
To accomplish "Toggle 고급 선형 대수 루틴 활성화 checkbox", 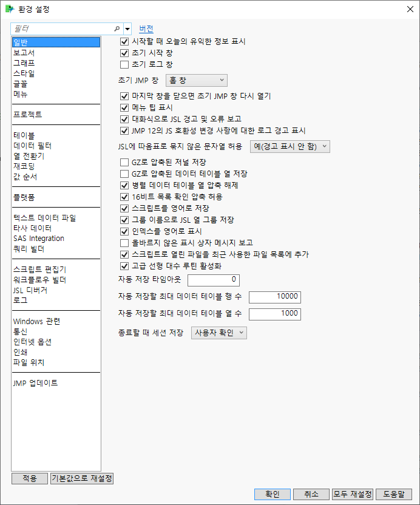I will [124, 266].
